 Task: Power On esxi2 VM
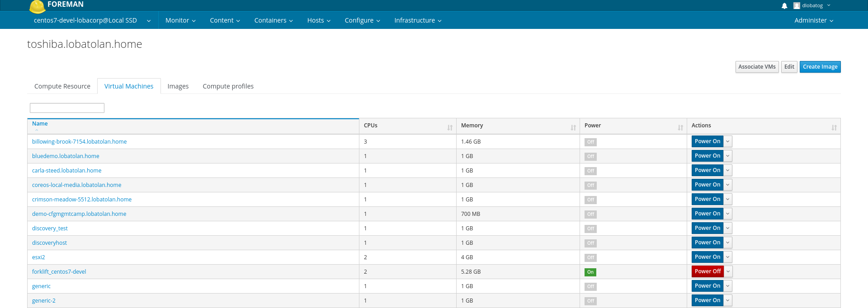pos(708,257)
